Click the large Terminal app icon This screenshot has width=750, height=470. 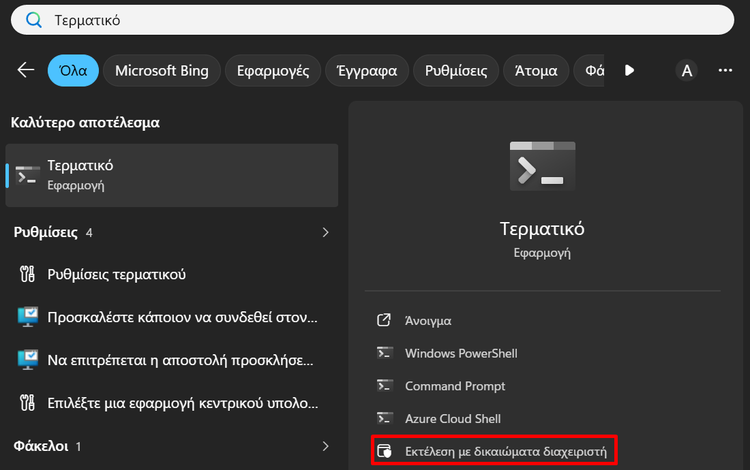542,165
